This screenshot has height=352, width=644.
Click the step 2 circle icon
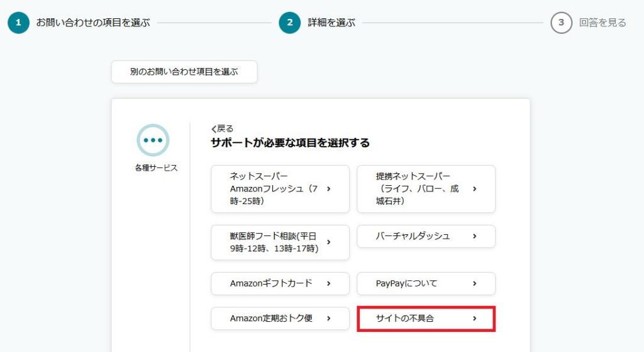(x=289, y=23)
